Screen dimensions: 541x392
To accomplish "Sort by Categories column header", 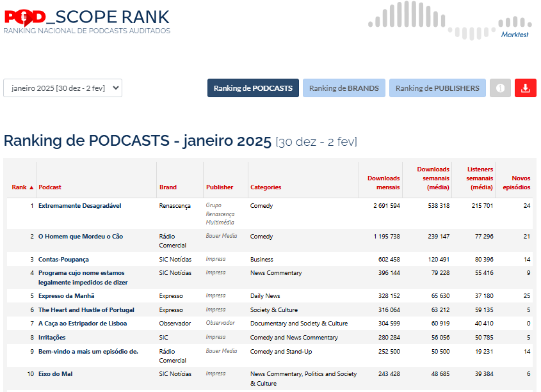I will point(266,187).
